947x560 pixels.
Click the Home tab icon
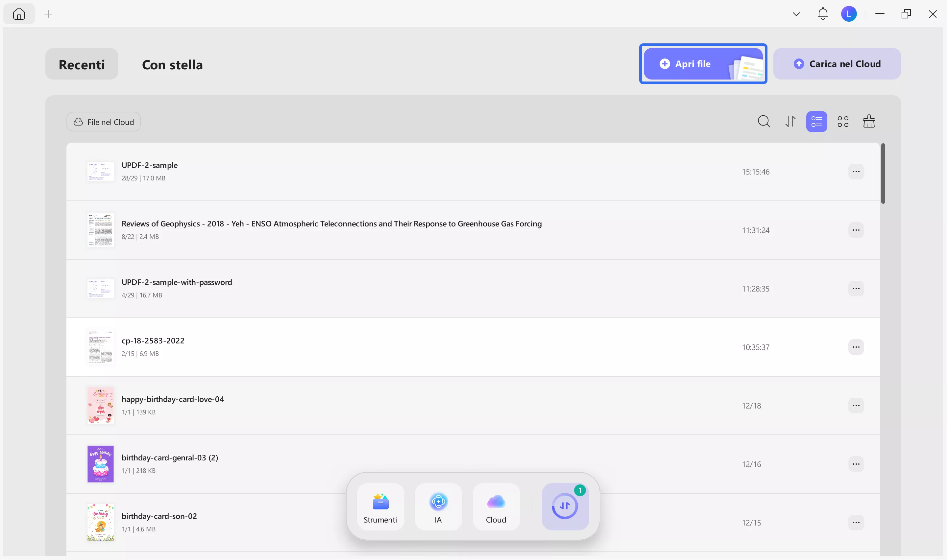pyautogui.click(x=19, y=14)
